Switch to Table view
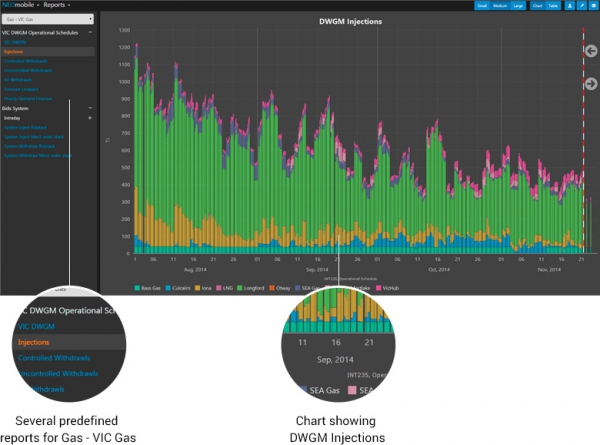 click(x=554, y=6)
